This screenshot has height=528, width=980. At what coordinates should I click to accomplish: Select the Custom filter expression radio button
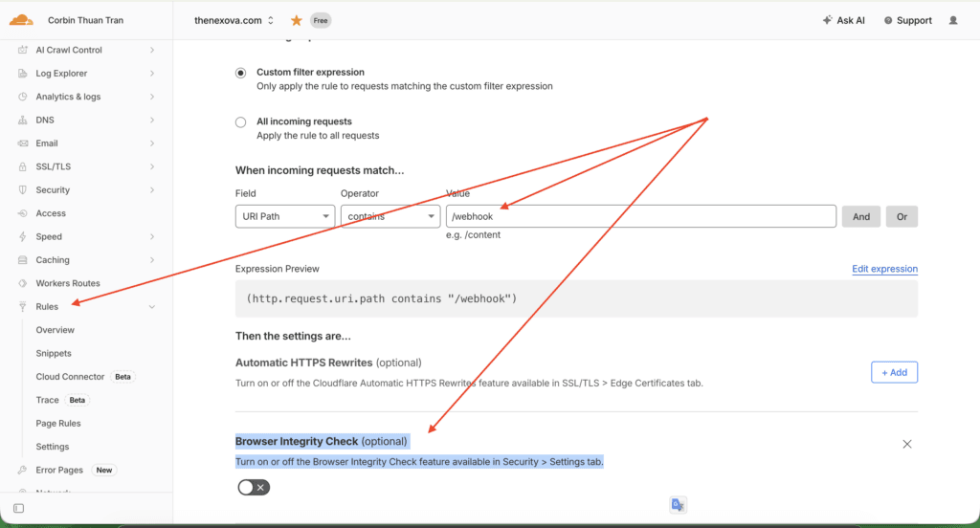(240, 73)
